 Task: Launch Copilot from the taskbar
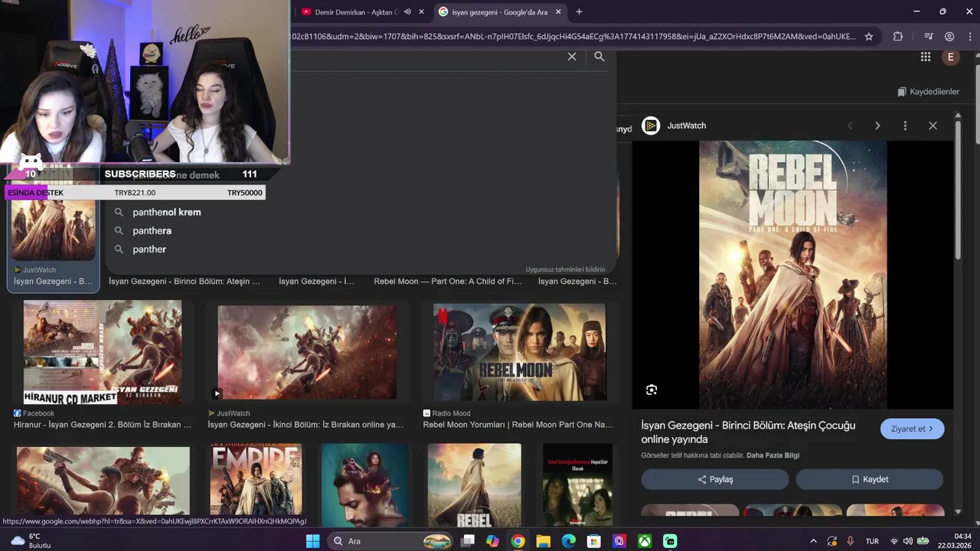click(x=492, y=541)
